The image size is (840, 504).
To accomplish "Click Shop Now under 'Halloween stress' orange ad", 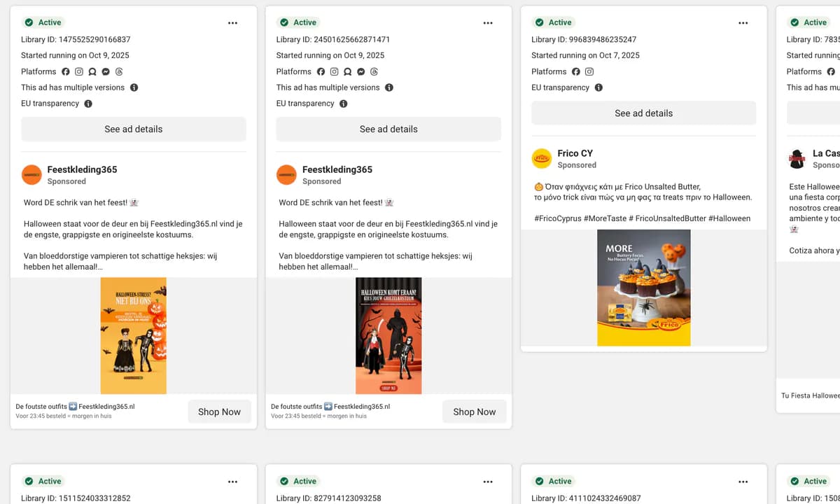I will pos(219,412).
